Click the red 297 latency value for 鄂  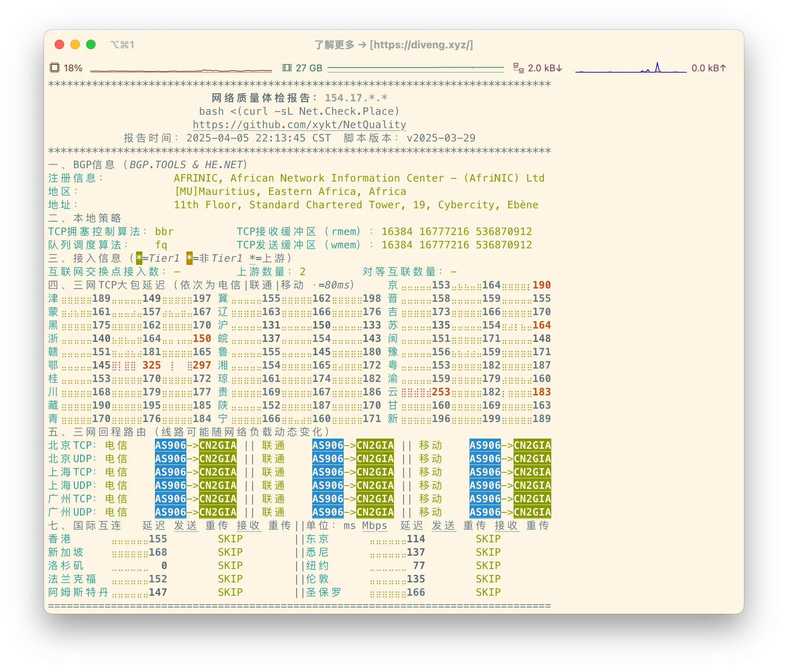tap(202, 365)
